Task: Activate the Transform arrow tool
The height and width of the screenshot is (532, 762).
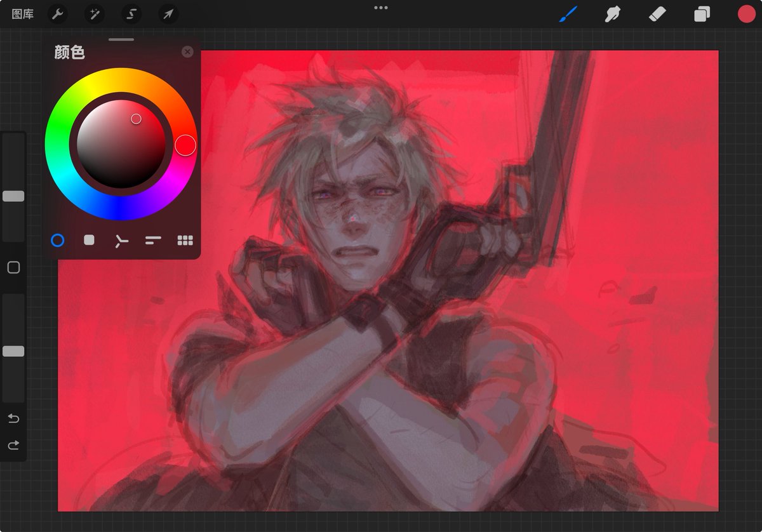Action: 168,14
